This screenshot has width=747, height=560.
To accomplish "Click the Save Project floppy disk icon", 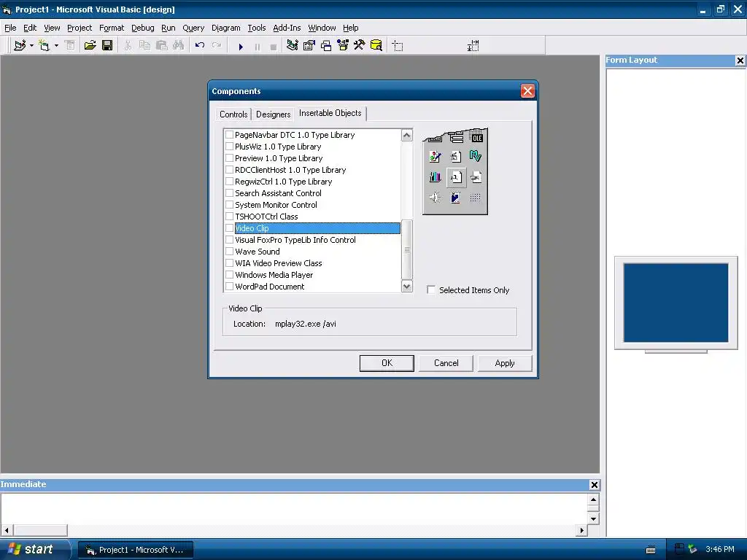I will point(107,46).
